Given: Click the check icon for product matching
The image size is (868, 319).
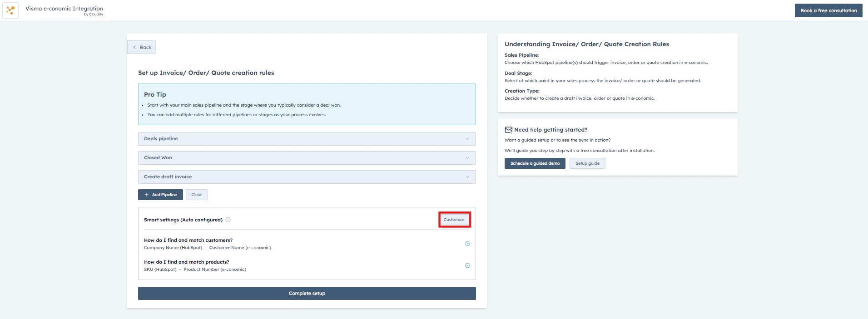Looking at the screenshot, I should click(467, 265).
